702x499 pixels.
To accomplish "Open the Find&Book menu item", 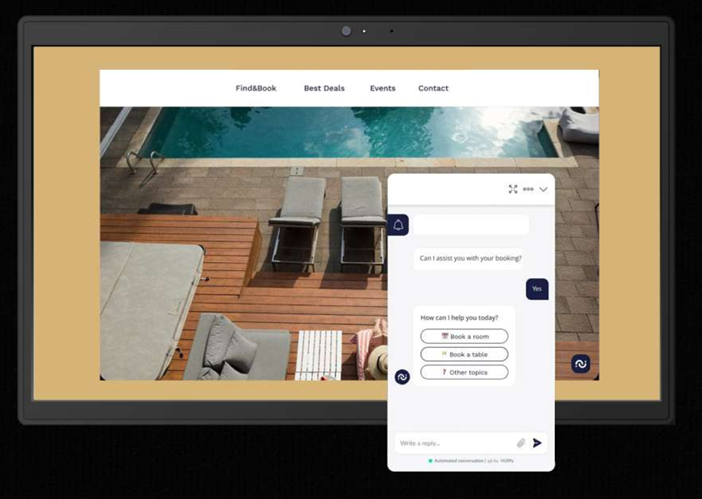I will point(256,88).
